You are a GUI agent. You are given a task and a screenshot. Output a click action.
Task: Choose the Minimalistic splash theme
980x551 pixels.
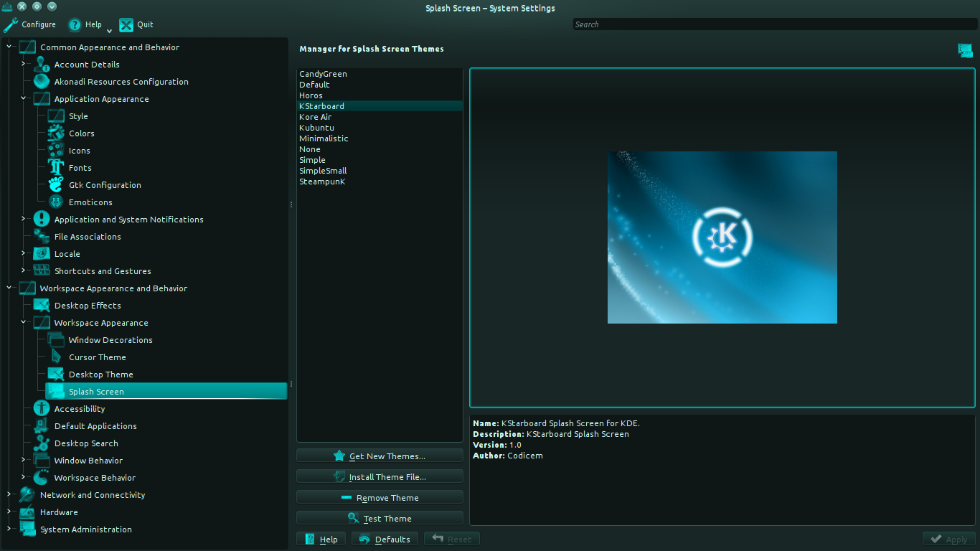click(380, 138)
